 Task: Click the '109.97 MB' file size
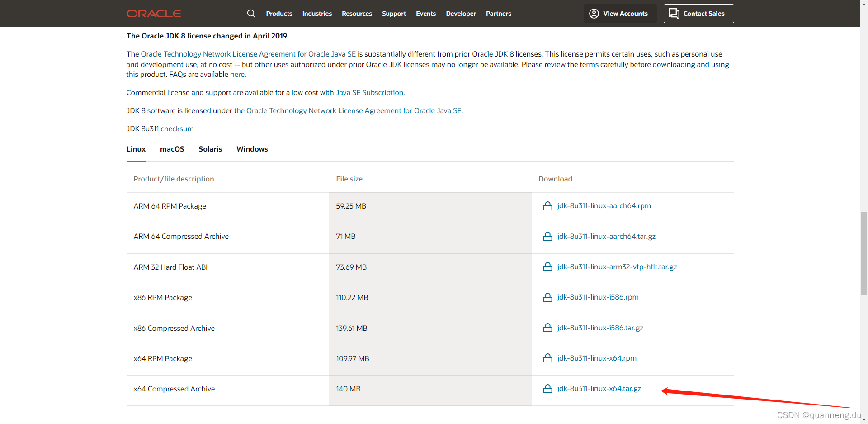click(x=352, y=359)
